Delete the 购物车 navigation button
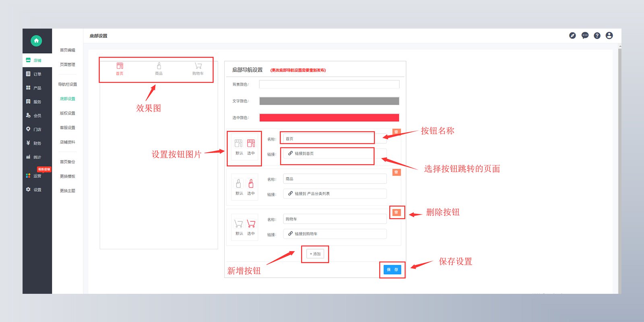Viewport: 644px width, 322px height. click(396, 213)
